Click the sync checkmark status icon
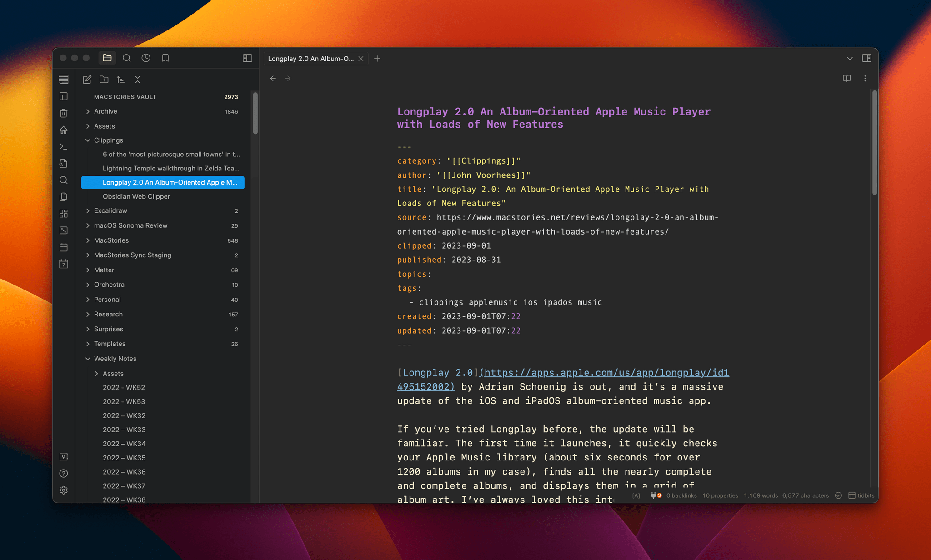931x560 pixels. (838, 495)
